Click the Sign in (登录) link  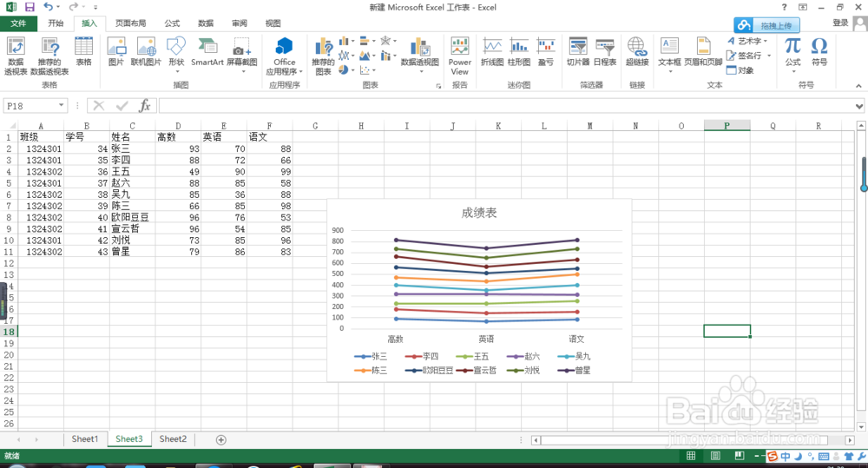840,23
